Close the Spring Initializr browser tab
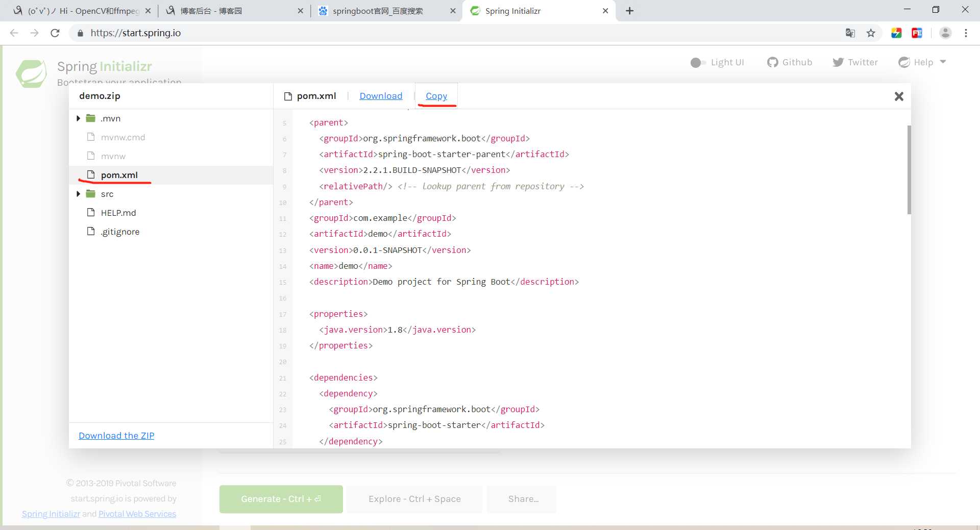The image size is (980, 530). (x=605, y=11)
